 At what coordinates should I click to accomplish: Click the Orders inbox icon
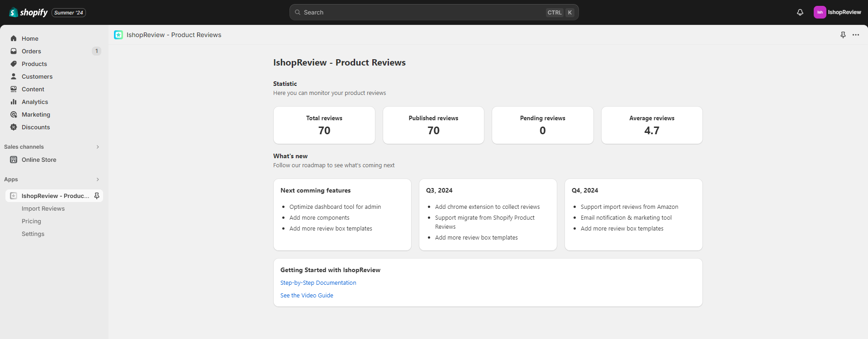tap(14, 51)
